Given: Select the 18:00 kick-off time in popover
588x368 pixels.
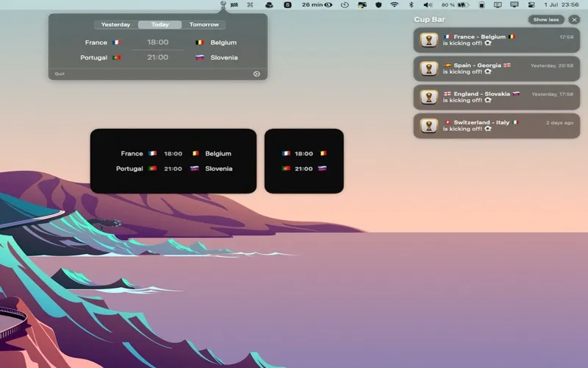Looking at the screenshot, I should coord(157,42).
